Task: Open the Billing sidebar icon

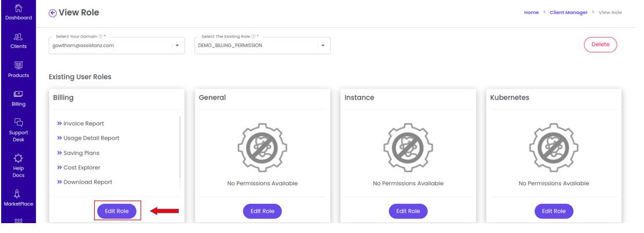Action: tap(19, 94)
